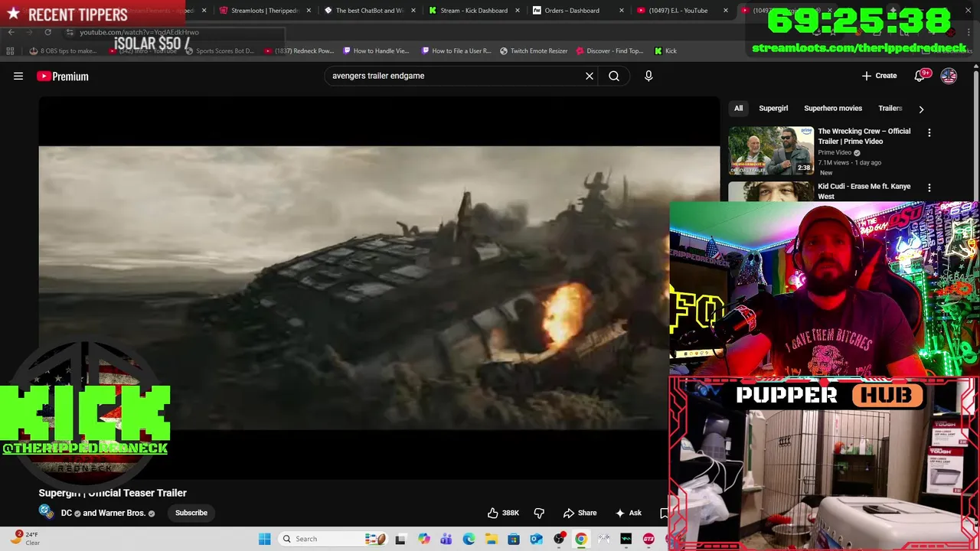Open The Wrecking Crew trailer thumbnail
Screen dimensions: 980x551
coord(771,150)
